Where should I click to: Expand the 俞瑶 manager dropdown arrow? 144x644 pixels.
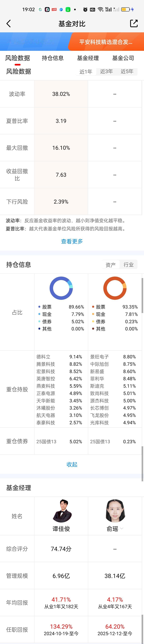[x=122, y=529]
